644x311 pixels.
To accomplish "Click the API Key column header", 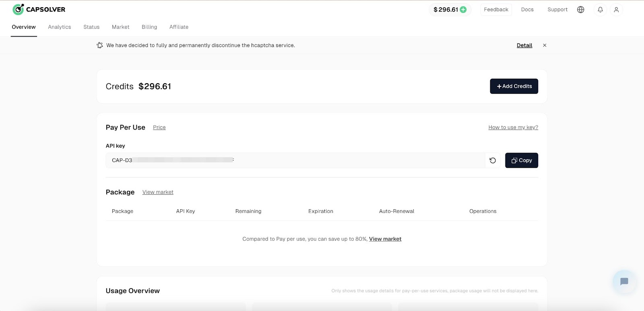I will pos(186,211).
